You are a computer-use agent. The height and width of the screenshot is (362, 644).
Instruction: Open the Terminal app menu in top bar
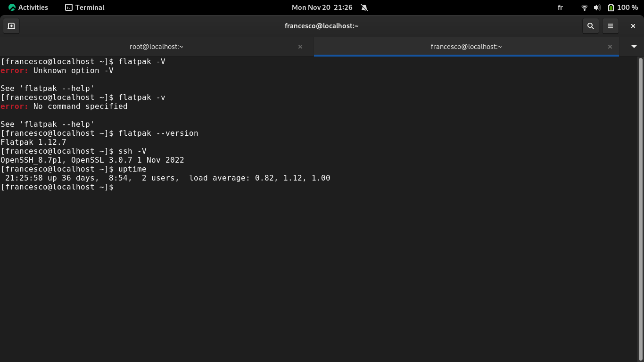pyautogui.click(x=85, y=8)
